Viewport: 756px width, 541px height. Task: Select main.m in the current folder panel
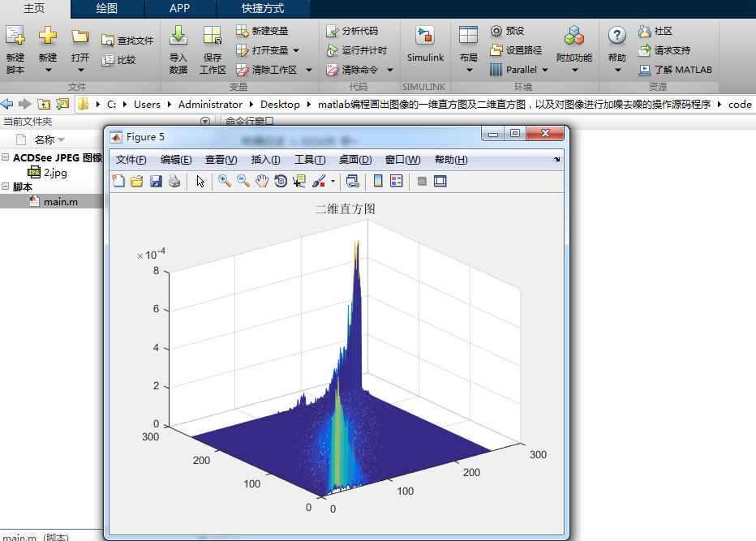coord(61,201)
